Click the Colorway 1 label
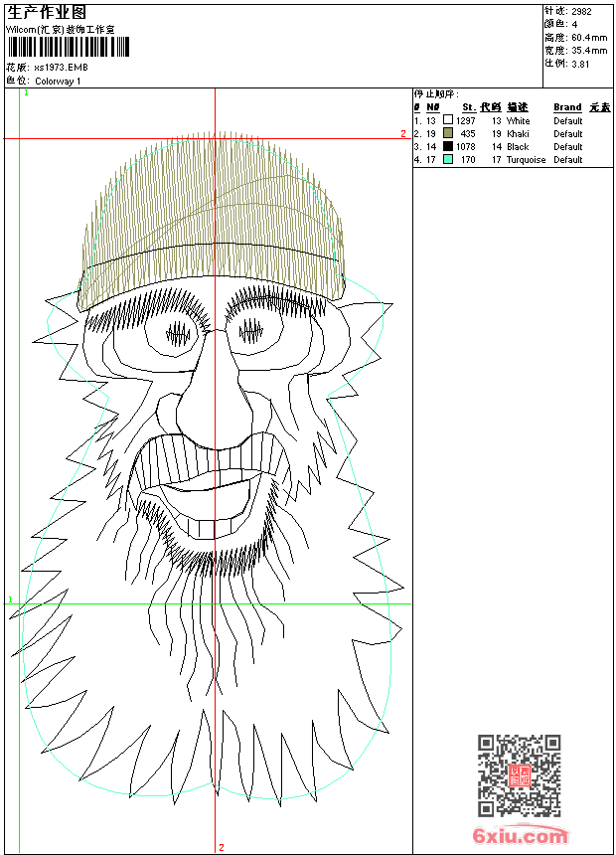 point(59,81)
